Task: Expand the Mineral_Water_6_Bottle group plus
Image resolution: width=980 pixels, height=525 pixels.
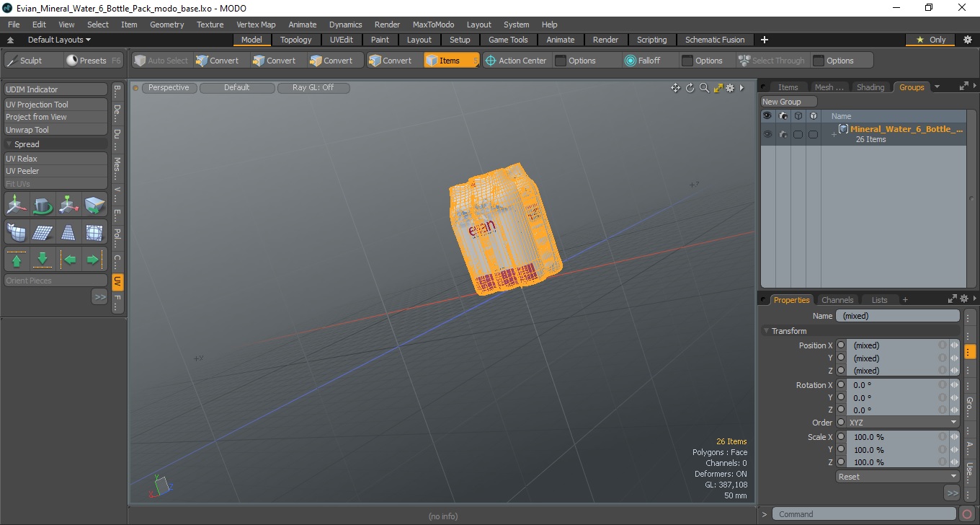Action: click(x=834, y=135)
